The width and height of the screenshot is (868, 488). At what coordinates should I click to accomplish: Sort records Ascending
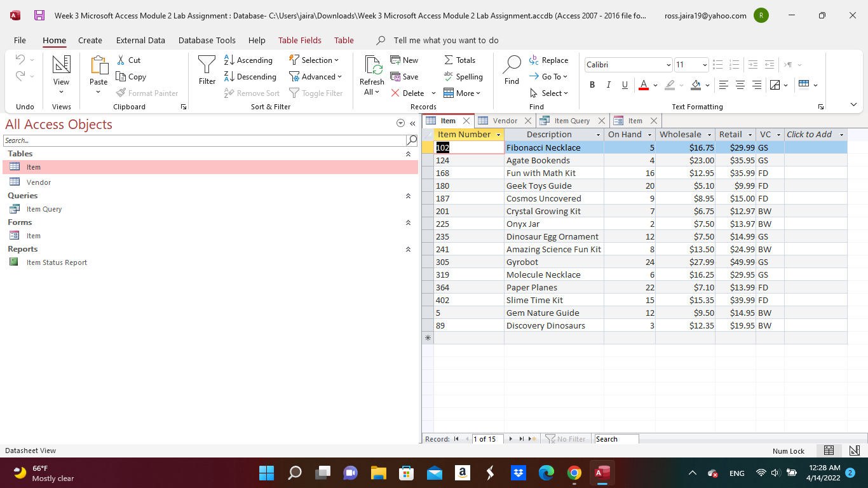click(x=248, y=60)
